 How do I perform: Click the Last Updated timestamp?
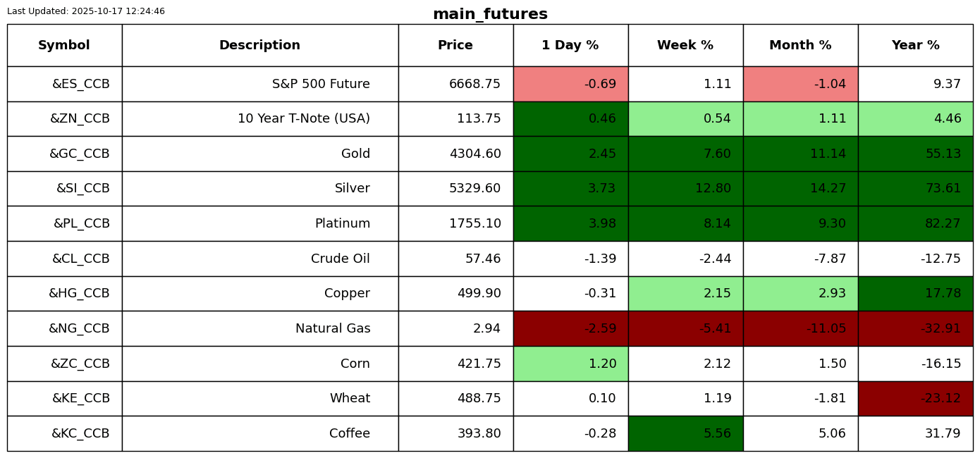coord(86,11)
